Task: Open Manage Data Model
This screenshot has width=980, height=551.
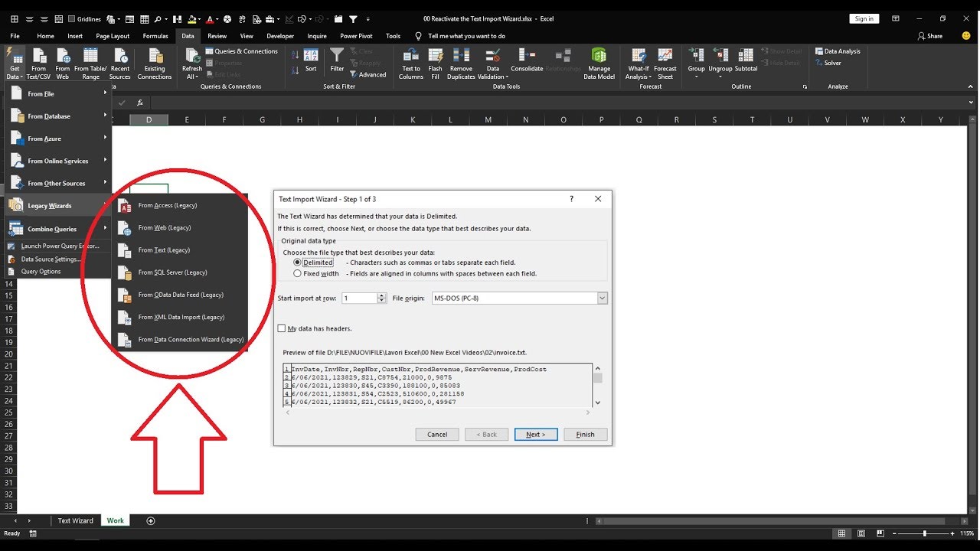Action: (599, 64)
